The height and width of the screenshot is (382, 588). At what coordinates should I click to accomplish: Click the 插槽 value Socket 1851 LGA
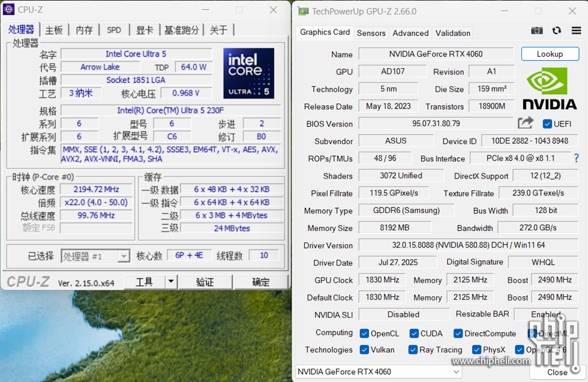136,80
